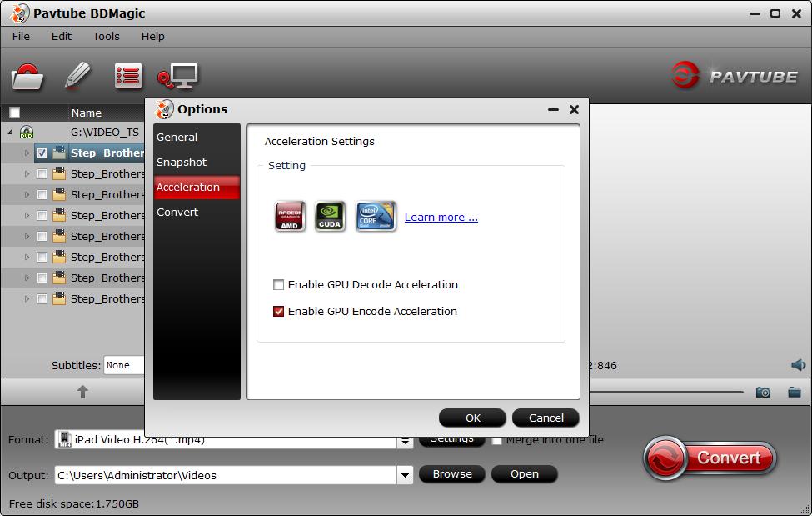Open a DVD folder using the load icon
The width and height of the screenshot is (812, 516).
pyautogui.click(x=27, y=74)
